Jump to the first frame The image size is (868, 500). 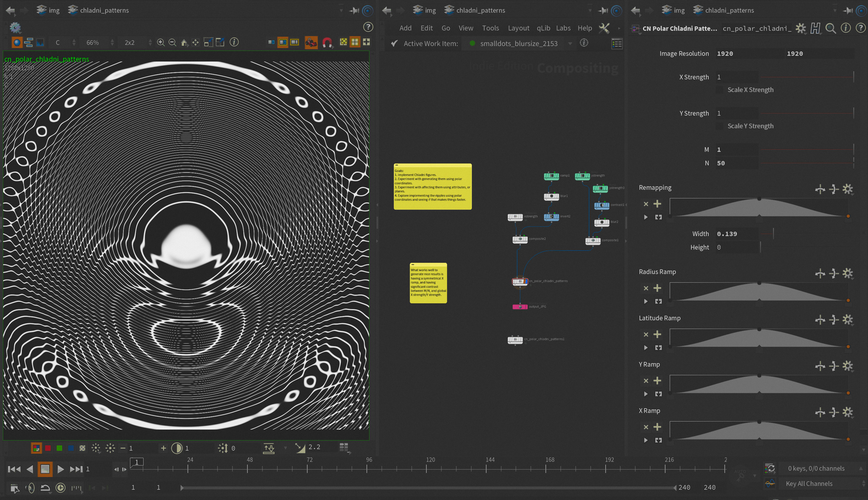pyautogui.click(x=14, y=469)
